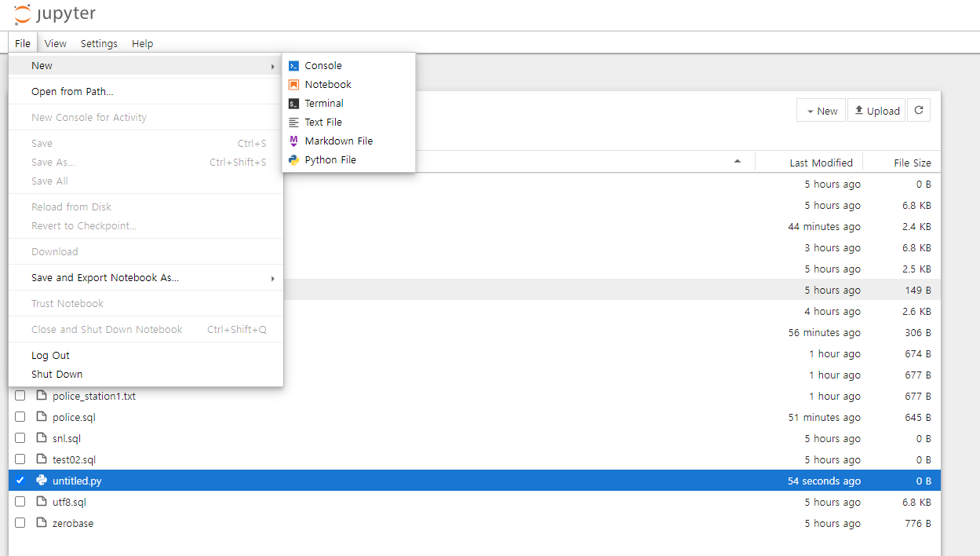The width and height of the screenshot is (980, 556).
Task: Select the untitled.py file name
Action: (x=77, y=481)
